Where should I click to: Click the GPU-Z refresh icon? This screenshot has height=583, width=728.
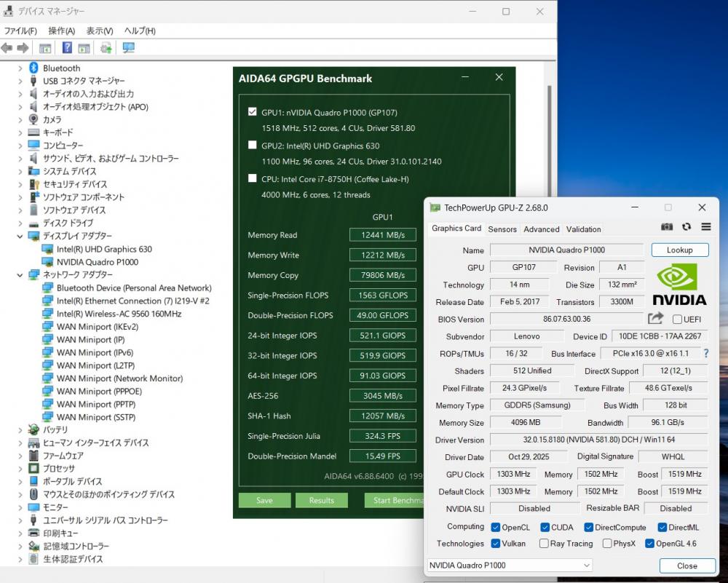pyautogui.click(x=686, y=227)
